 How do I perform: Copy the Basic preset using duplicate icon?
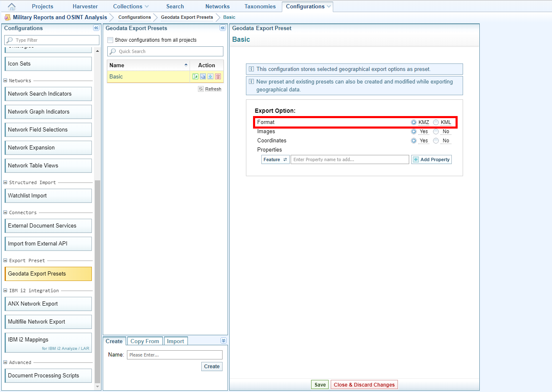point(203,76)
